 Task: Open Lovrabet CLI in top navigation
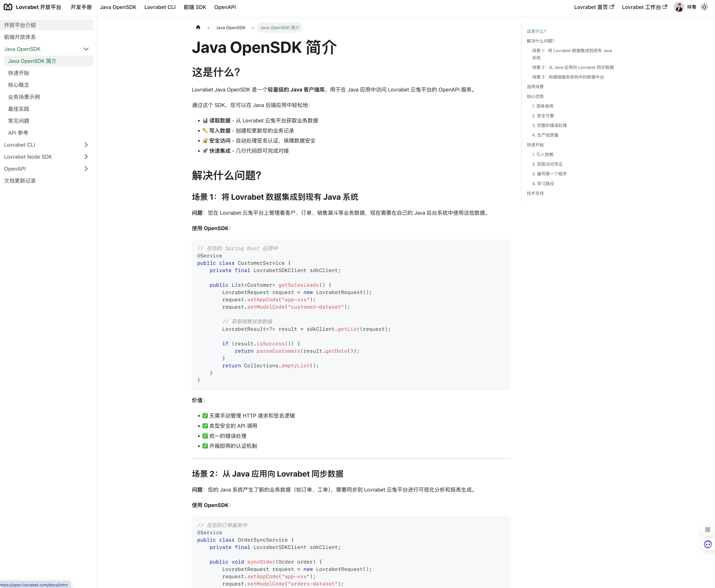[x=160, y=7]
